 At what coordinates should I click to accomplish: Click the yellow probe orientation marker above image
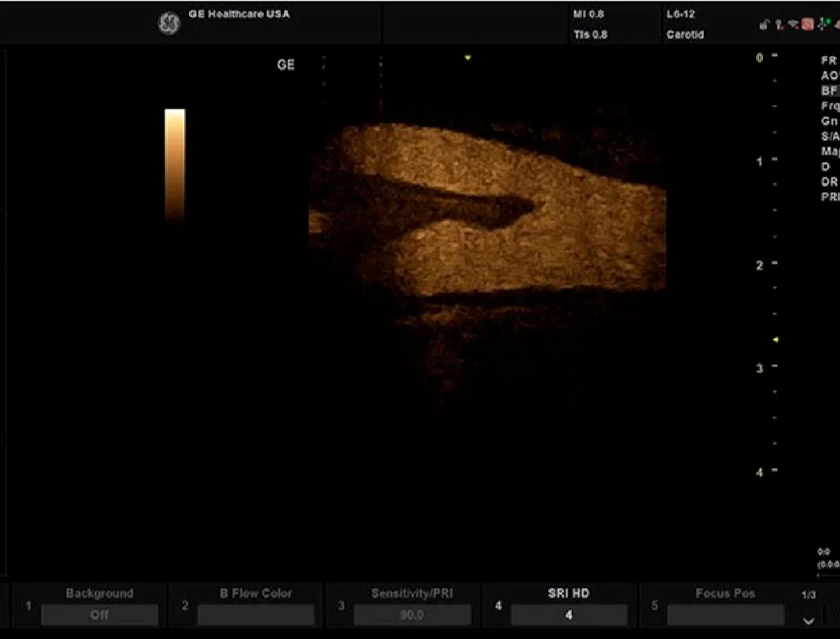click(467, 58)
